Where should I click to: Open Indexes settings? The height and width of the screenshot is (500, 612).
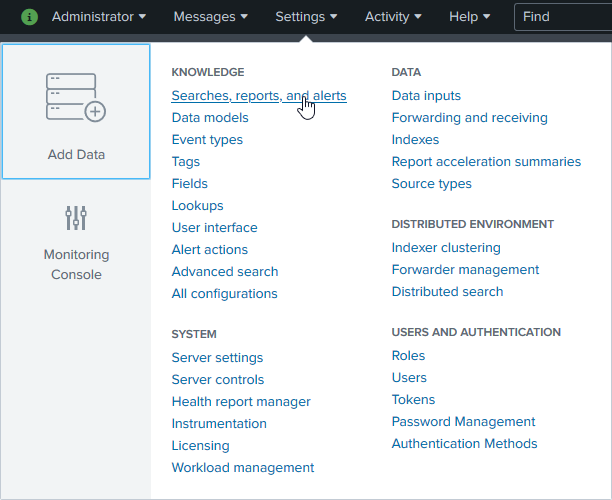pyautogui.click(x=415, y=140)
